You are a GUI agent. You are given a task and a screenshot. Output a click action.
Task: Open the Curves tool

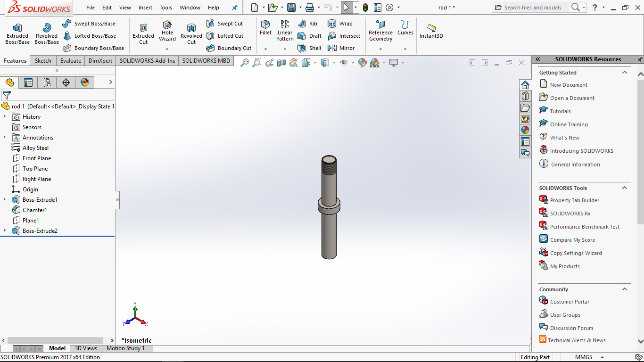[x=405, y=28]
